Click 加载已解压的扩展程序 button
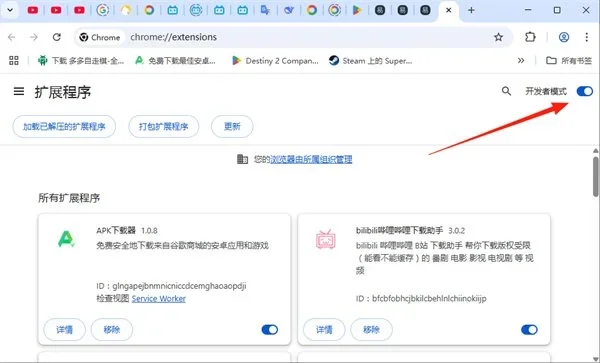 click(x=64, y=126)
